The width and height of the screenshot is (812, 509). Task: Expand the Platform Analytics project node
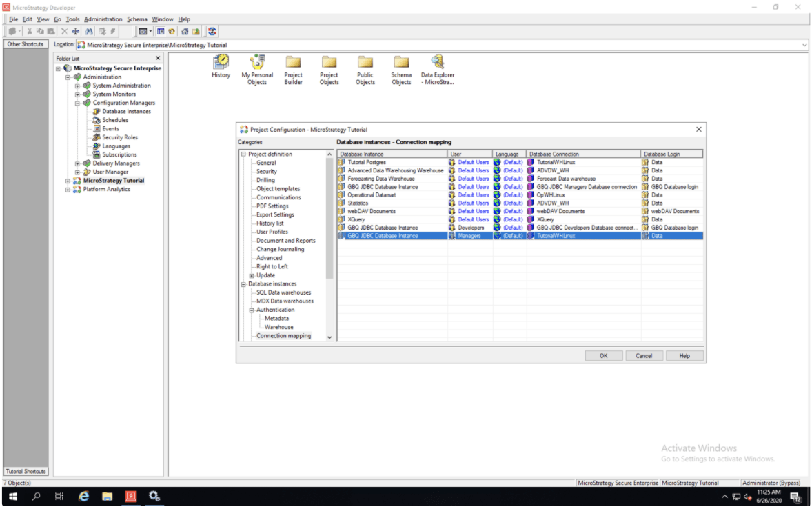point(68,190)
